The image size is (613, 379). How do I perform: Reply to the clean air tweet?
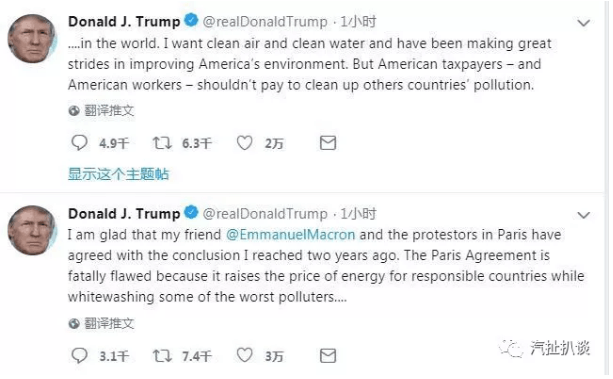click(79, 143)
